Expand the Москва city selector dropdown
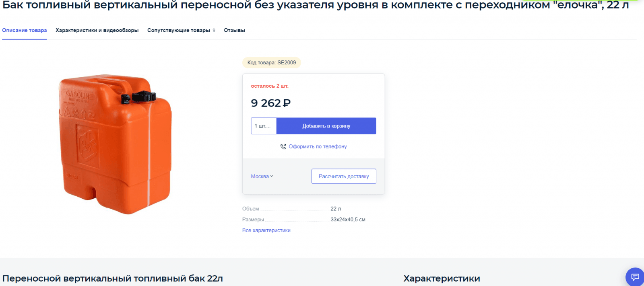 [x=261, y=176]
